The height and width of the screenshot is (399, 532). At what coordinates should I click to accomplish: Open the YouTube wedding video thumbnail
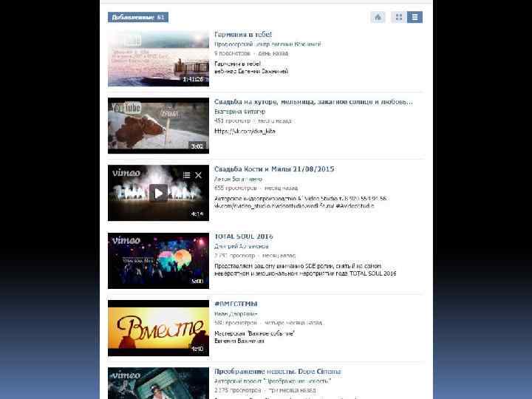point(158,126)
